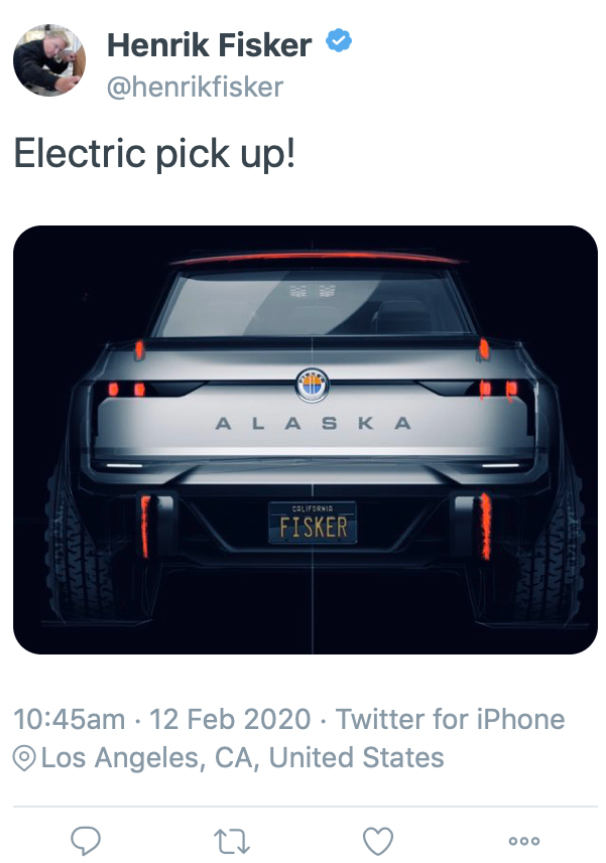Retweet this Electric pick up tweet
Image resolution: width=606 pixels, height=863 pixels.
coord(233,839)
